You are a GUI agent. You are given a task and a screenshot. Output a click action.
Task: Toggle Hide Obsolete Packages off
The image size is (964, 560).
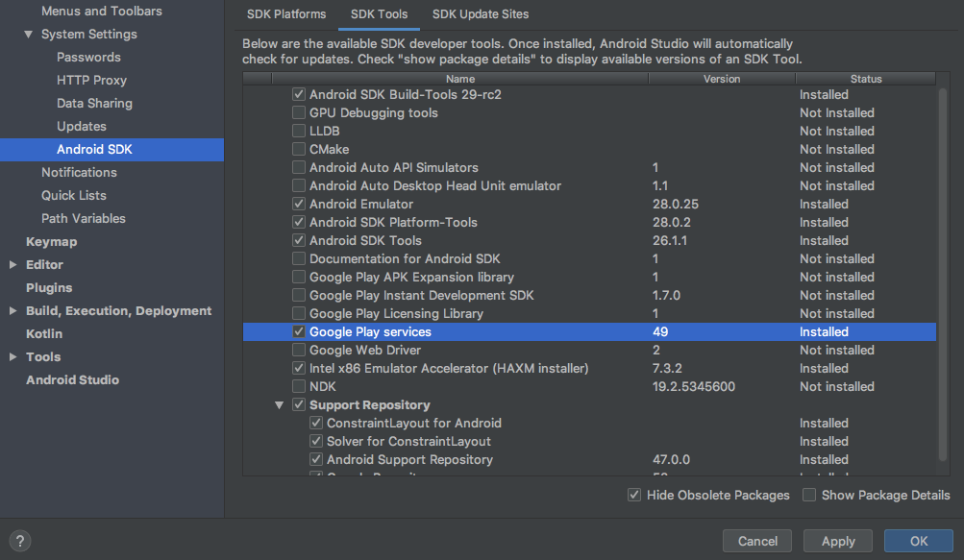(635, 495)
